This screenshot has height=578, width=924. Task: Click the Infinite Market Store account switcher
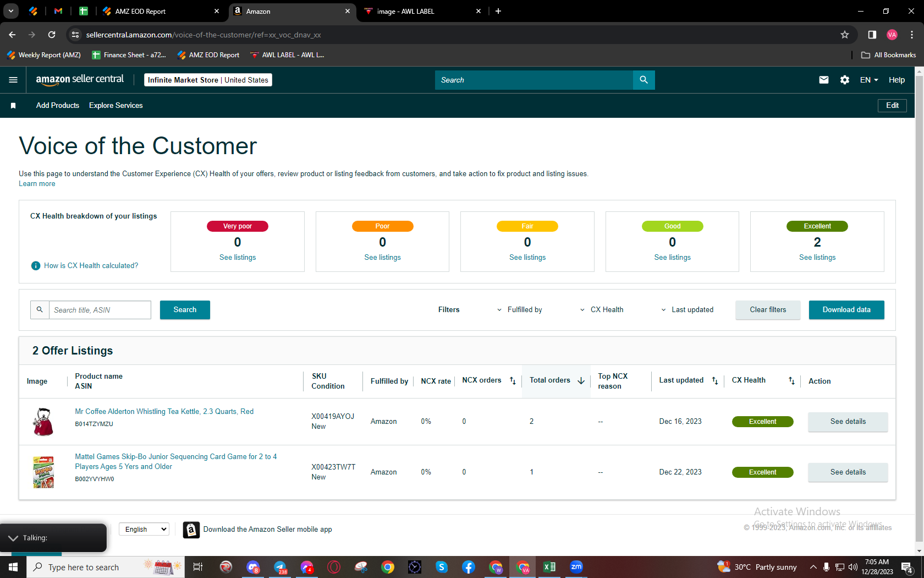click(x=208, y=80)
